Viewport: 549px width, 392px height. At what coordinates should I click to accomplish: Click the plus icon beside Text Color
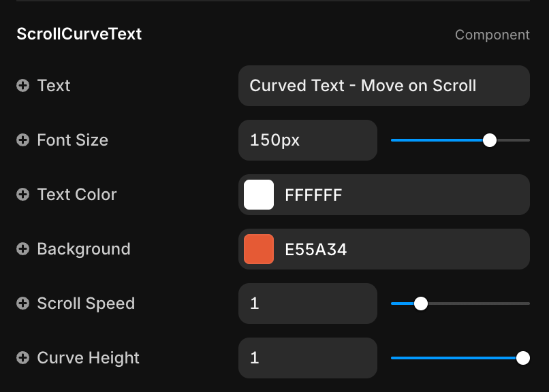pos(23,195)
